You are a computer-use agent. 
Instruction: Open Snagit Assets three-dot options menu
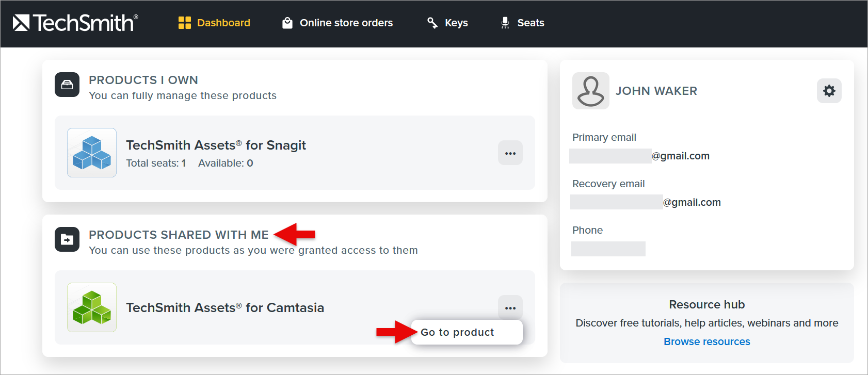tap(510, 153)
